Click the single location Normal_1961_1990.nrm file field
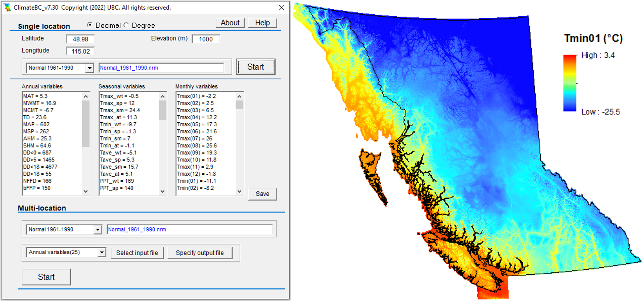Screen dimensions: 644x301 click(161, 68)
